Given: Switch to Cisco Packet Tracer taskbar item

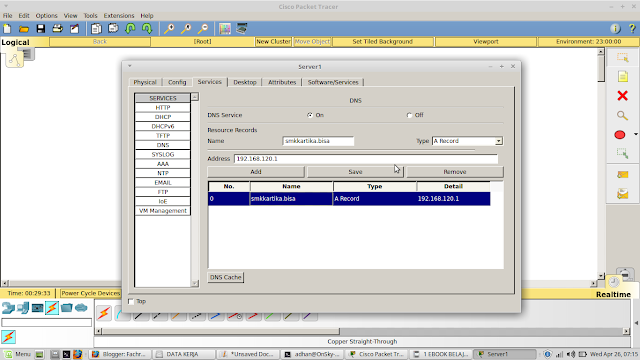Looking at the screenshot, I should tap(377, 354).
